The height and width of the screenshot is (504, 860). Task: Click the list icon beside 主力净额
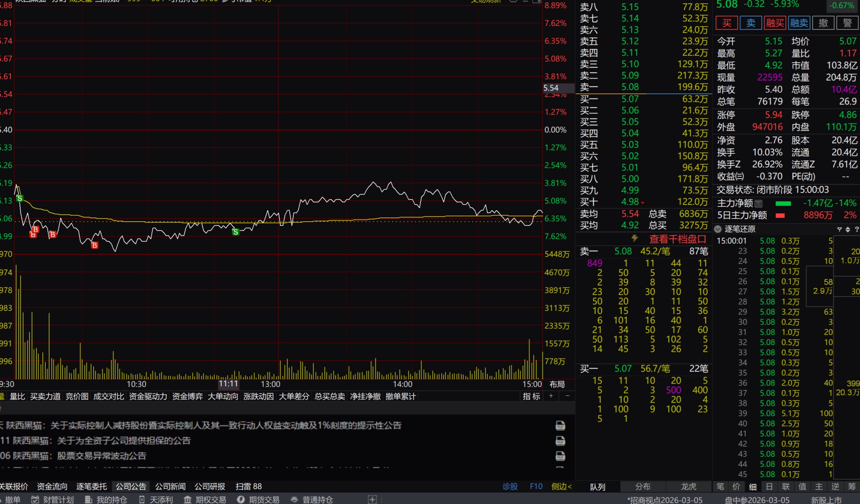click(758, 203)
